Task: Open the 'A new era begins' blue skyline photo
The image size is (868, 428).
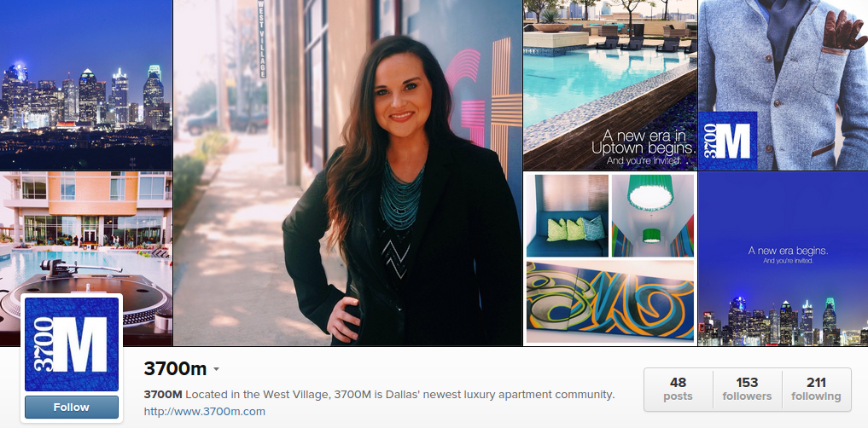Action: [784, 259]
